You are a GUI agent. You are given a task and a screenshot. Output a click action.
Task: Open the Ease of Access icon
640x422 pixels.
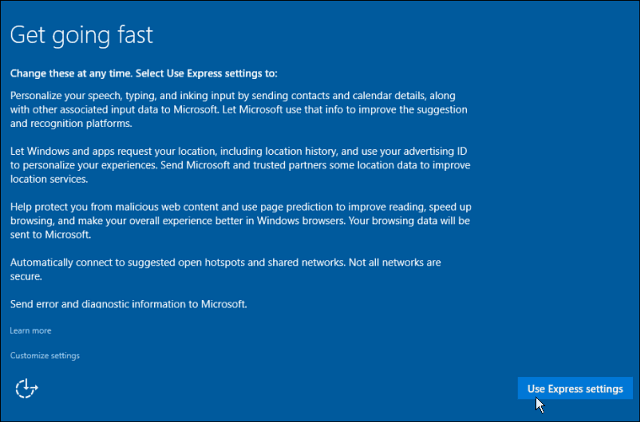point(27,388)
